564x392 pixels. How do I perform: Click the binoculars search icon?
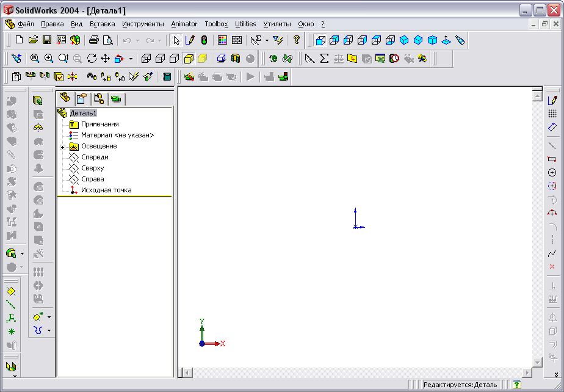[x=92, y=77]
